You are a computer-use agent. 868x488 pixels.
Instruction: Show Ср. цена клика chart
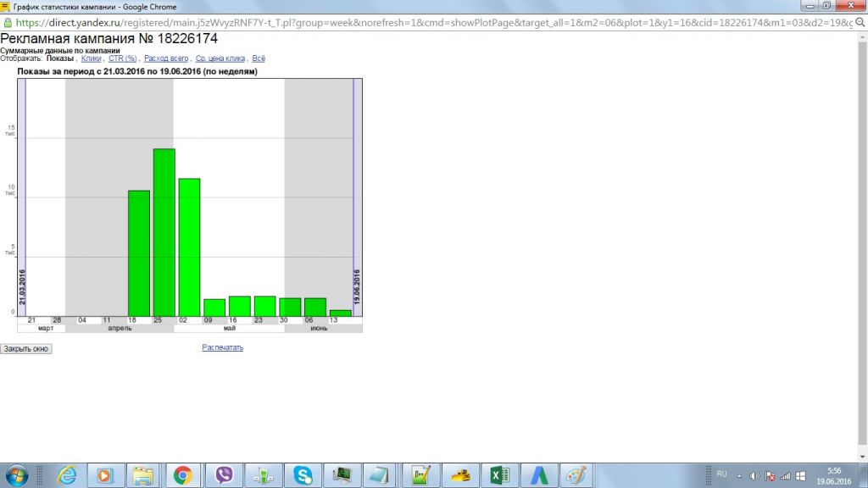(x=220, y=58)
